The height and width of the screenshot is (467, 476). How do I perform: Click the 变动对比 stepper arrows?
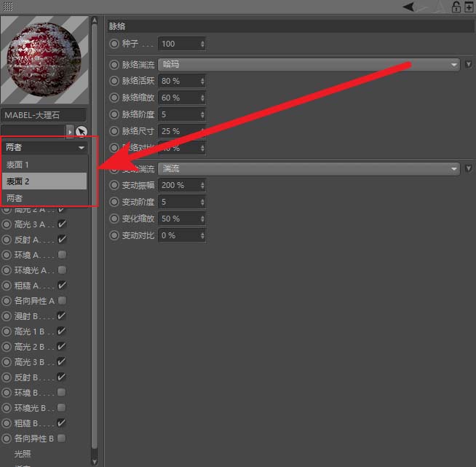click(202, 235)
